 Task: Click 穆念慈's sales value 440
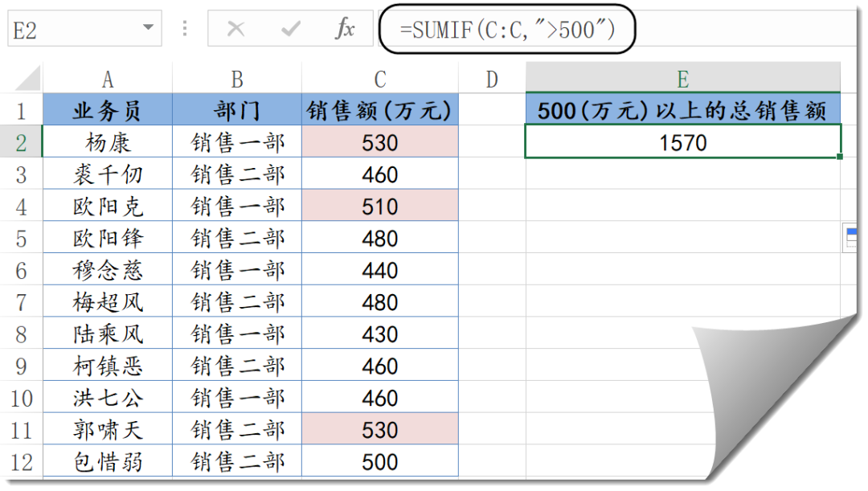[379, 270]
